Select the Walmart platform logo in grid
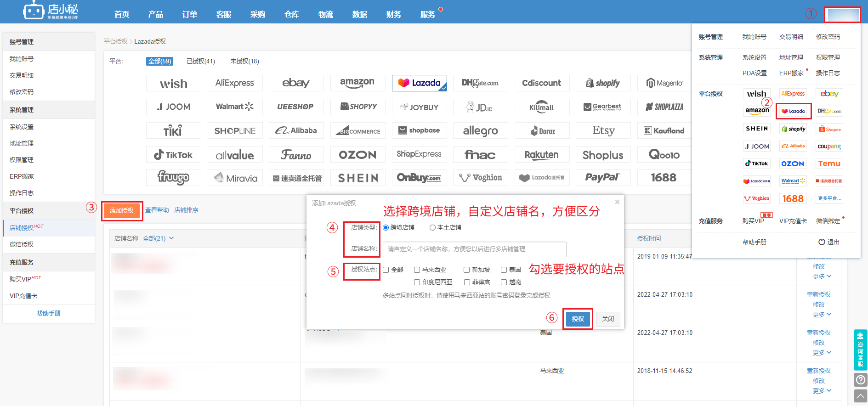The image size is (868, 406). coord(235,107)
